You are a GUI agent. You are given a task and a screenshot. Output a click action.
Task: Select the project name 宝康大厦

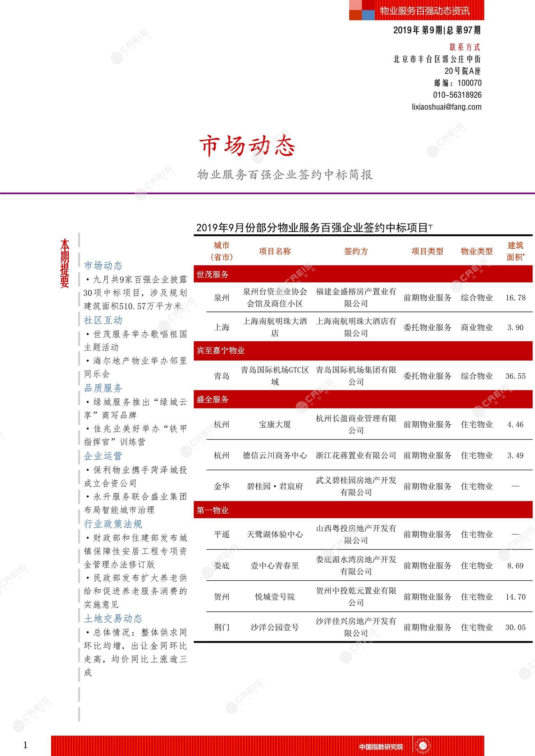point(275,425)
